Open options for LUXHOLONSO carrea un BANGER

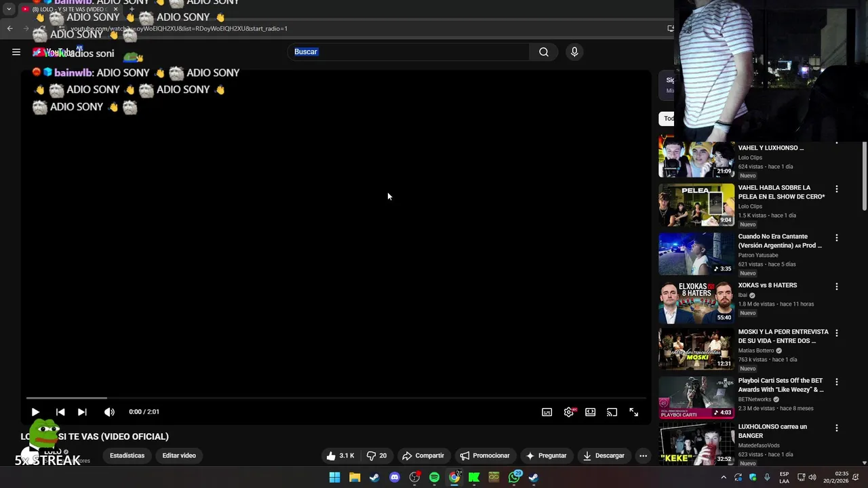(x=836, y=428)
